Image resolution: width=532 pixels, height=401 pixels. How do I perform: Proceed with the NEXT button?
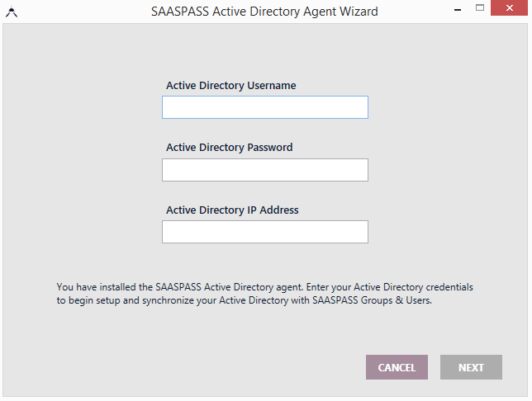pos(471,367)
